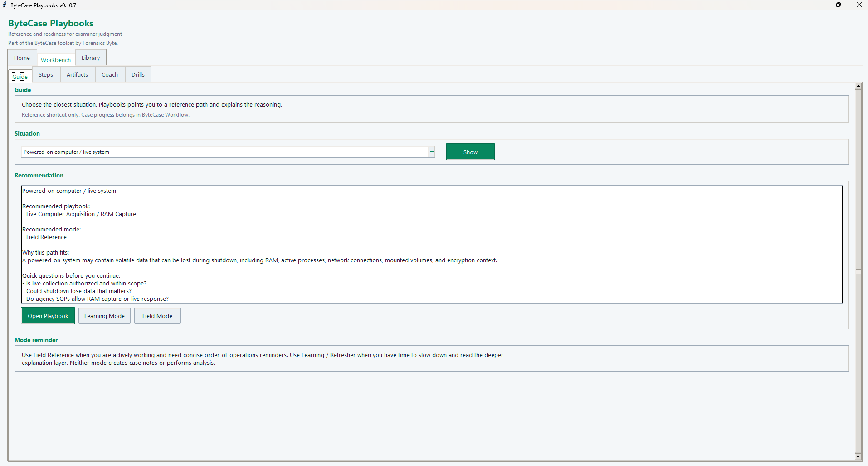Click the '- Field Reference' recommended mode line
The height and width of the screenshot is (466, 868).
(x=44, y=237)
